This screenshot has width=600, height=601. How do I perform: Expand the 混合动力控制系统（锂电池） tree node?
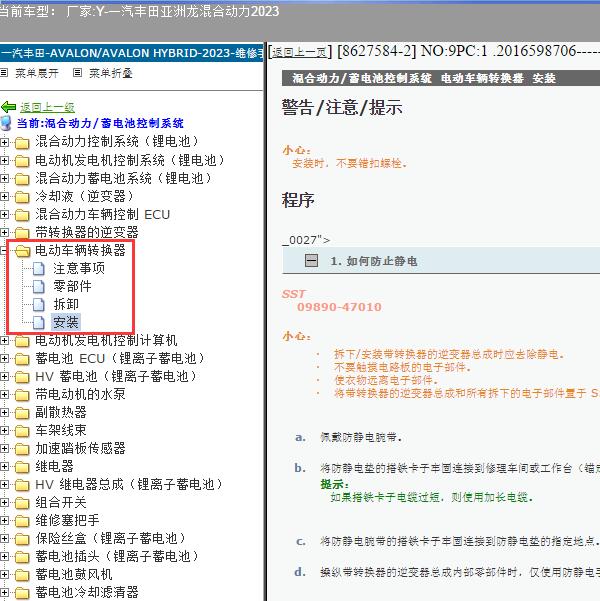point(4,143)
